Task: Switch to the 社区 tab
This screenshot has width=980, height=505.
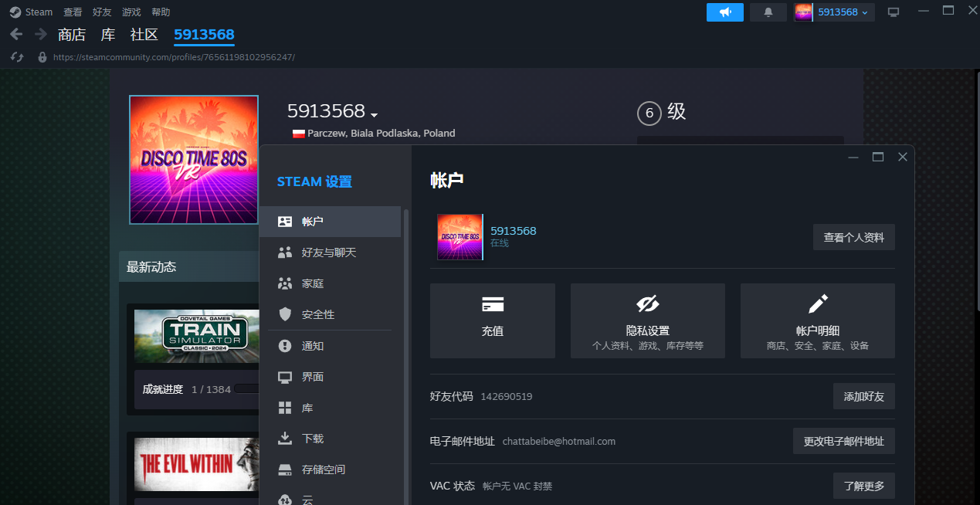Action: pyautogui.click(x=144, y=35)
